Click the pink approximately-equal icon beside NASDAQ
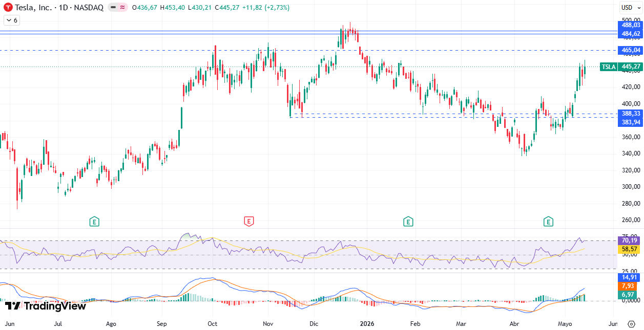 (x=122, y=8)
